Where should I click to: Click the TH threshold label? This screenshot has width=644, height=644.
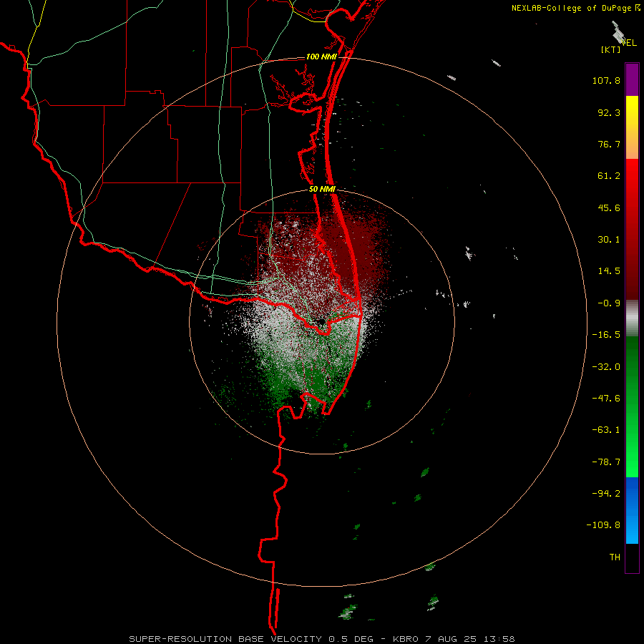coord(615,557)
